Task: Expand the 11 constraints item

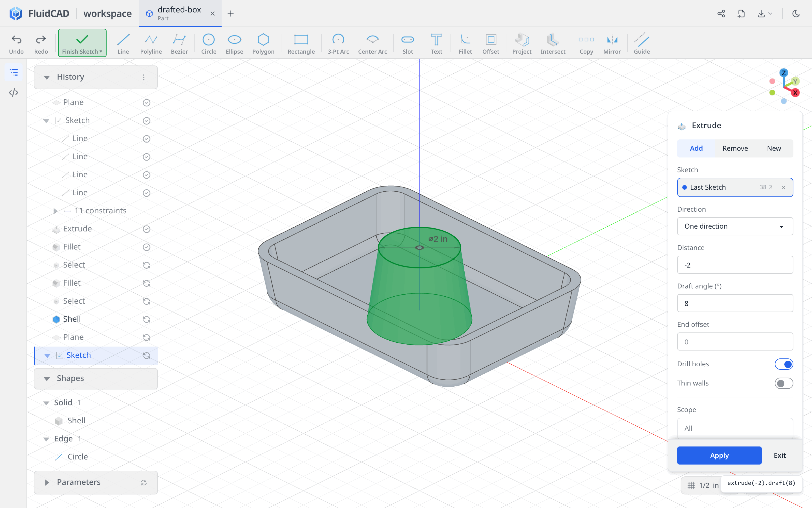Action: [55, 211]
